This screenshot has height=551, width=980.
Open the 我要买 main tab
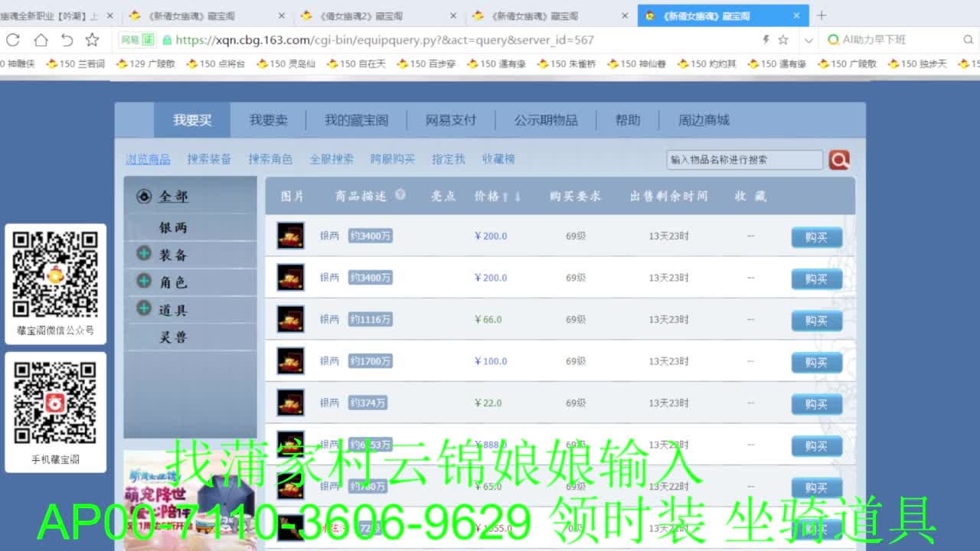tap(192, 120)
